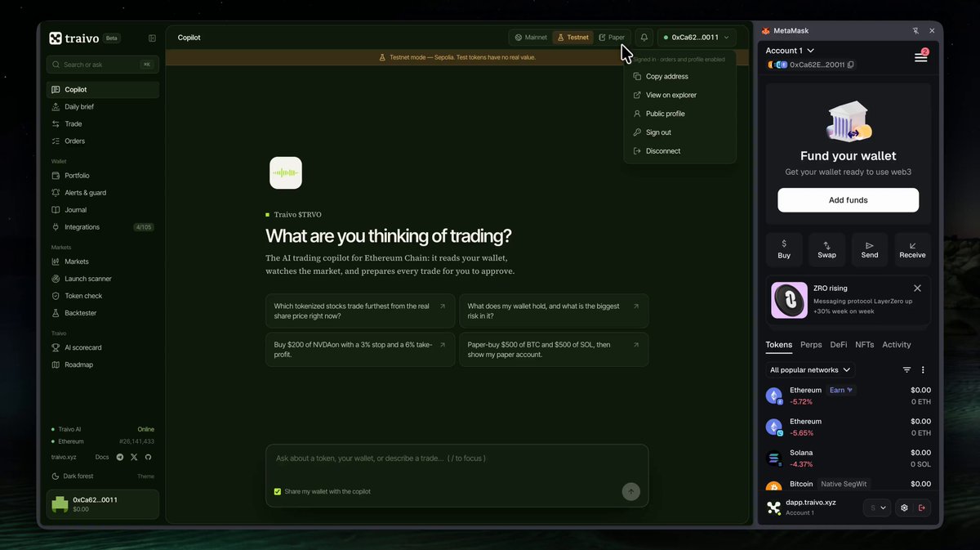Switch to the Perps tab in MetaMask
This screenshot has width=980, height=550.
pyautogui.click(x=811, y=345)
